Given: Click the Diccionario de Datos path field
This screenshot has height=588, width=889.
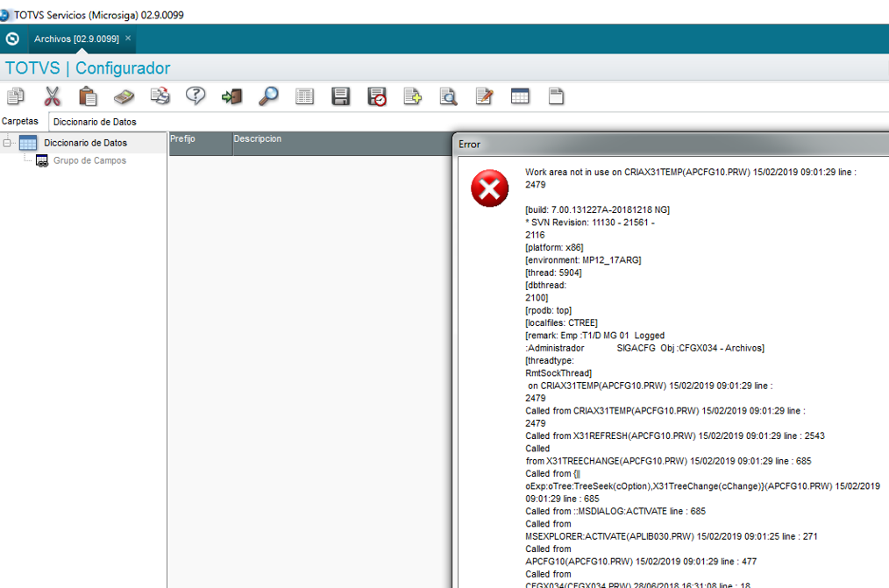Looking at the screenshot, I should point(468,122).
